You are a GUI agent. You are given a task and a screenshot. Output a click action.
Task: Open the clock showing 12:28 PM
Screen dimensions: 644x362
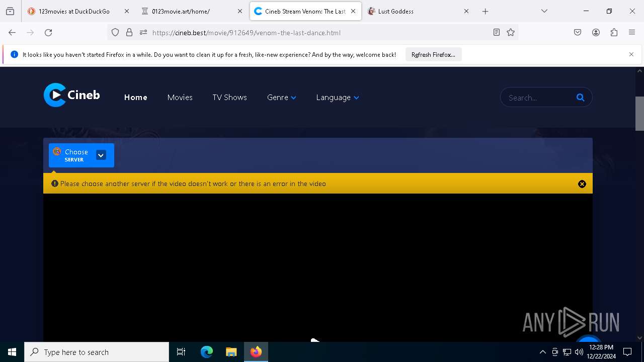pos(601,352)
